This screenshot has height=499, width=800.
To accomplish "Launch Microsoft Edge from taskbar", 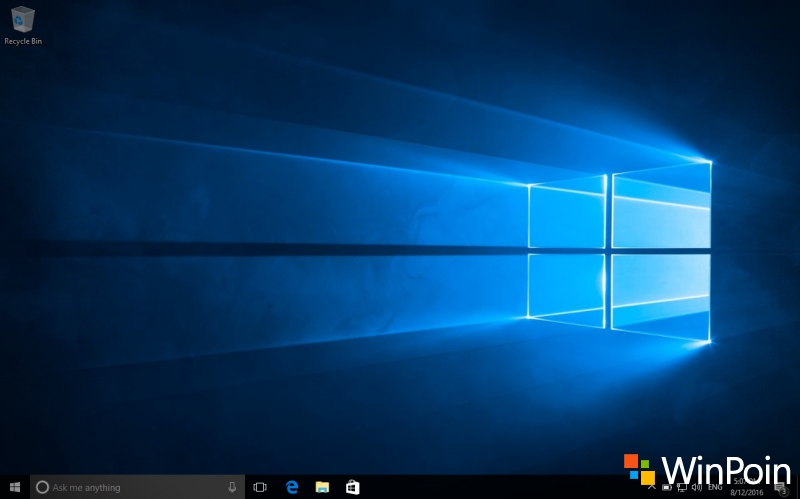I will click(x=292, y=487).
